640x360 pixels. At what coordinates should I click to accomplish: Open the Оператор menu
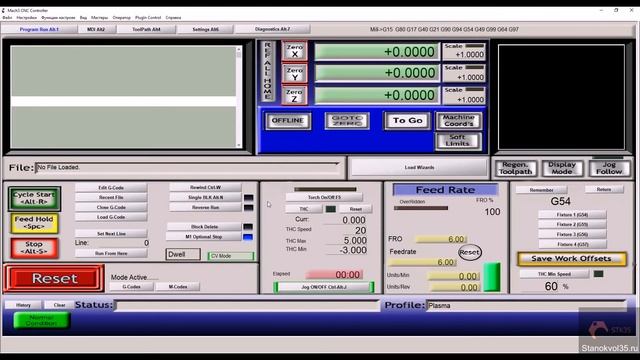[x=122, y=18]
